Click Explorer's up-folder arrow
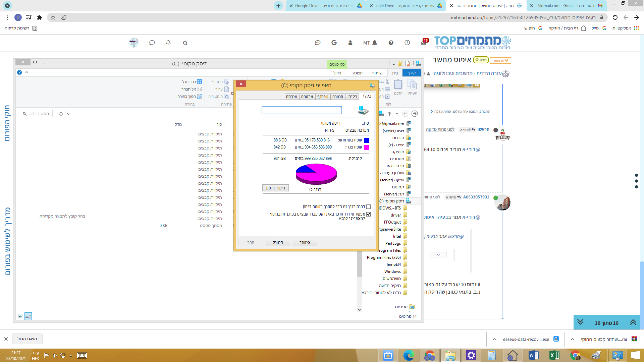The width and height of the screenshot is (644, 362). tap(389, 114)
